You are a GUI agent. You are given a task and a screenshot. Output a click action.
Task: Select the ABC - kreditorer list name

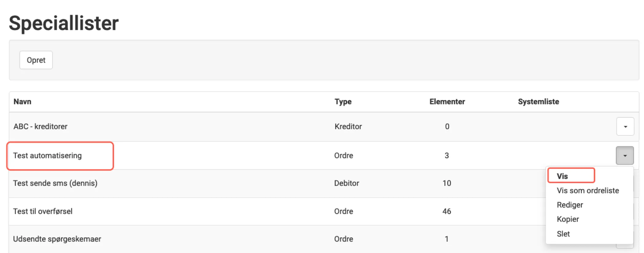click(40, 126)
